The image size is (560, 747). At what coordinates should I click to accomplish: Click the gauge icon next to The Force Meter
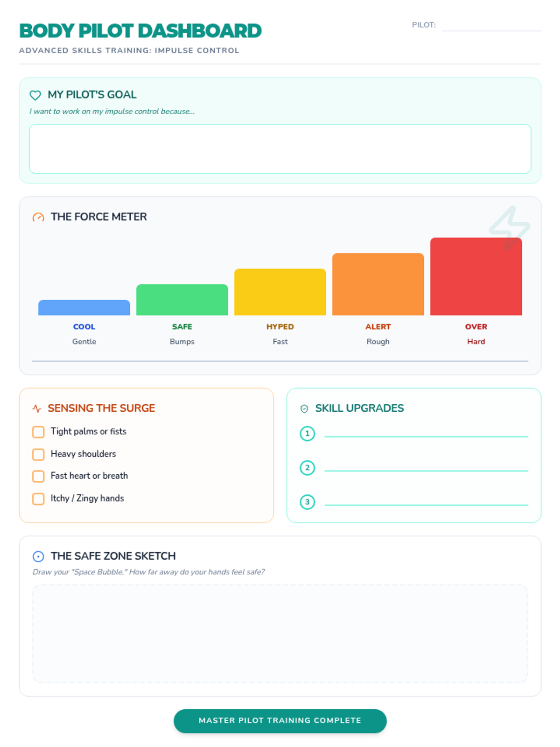click(x=38, y=217)
